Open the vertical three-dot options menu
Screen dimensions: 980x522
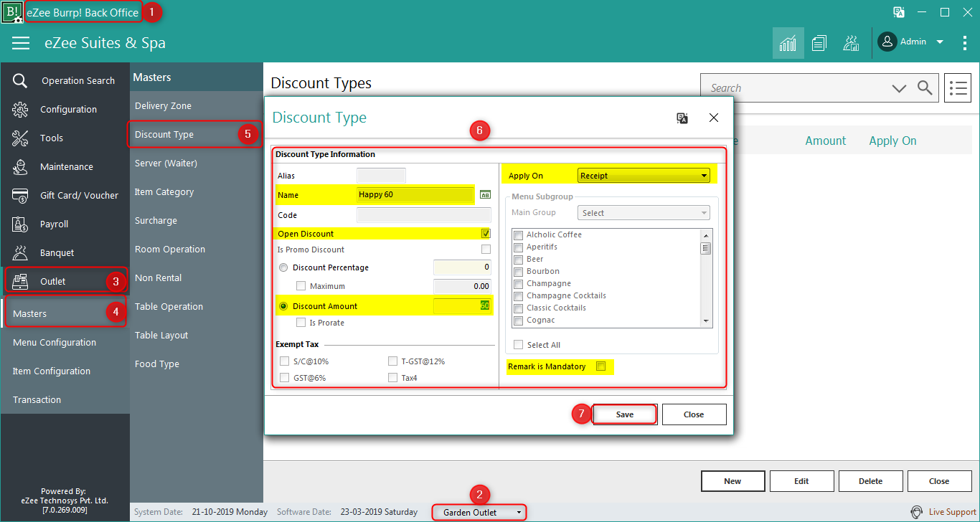(965, 43)
